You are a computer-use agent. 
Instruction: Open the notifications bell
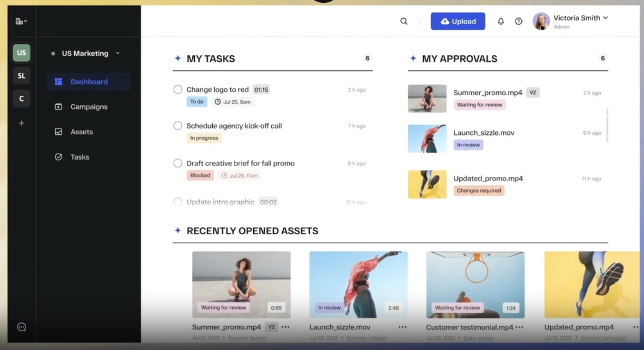501,21
